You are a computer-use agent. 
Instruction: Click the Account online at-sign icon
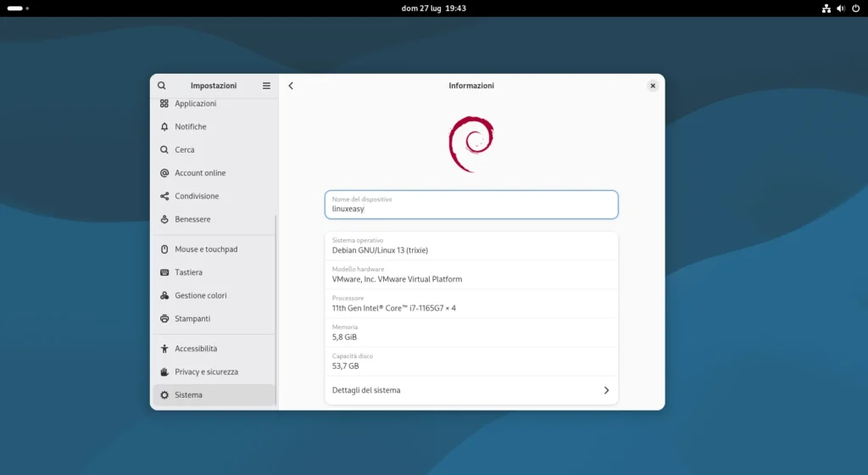164,173
